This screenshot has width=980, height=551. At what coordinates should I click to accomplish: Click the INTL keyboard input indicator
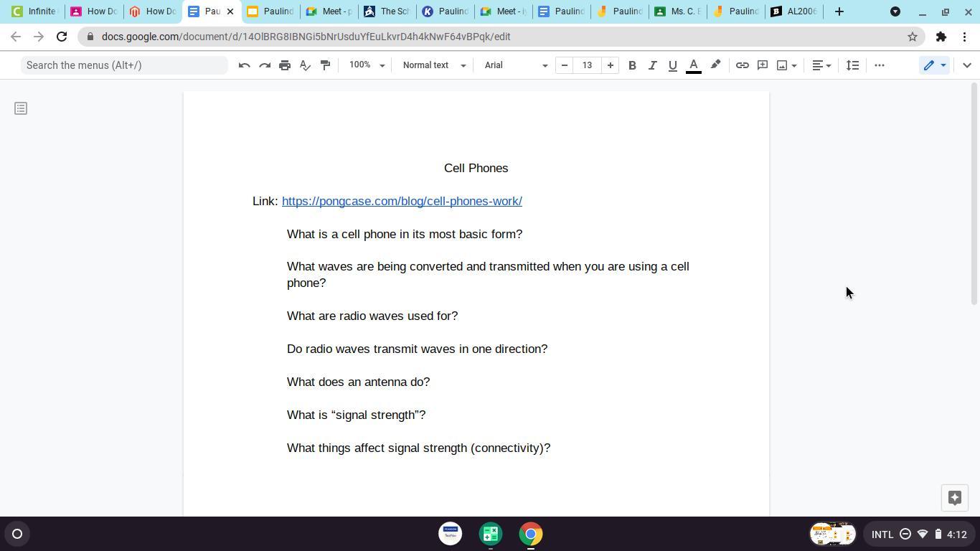point(882,534)
